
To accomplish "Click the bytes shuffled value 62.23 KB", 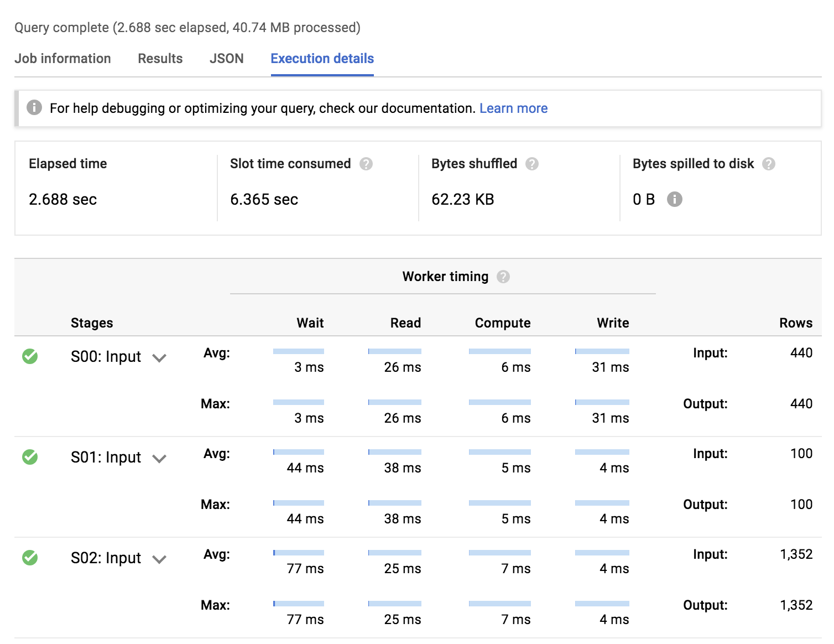I will 463,199.
